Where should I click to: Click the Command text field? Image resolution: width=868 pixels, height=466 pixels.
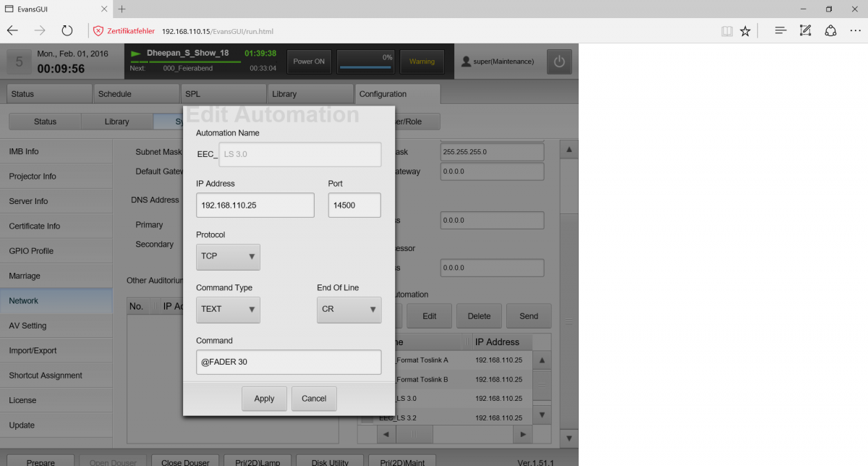288,362
